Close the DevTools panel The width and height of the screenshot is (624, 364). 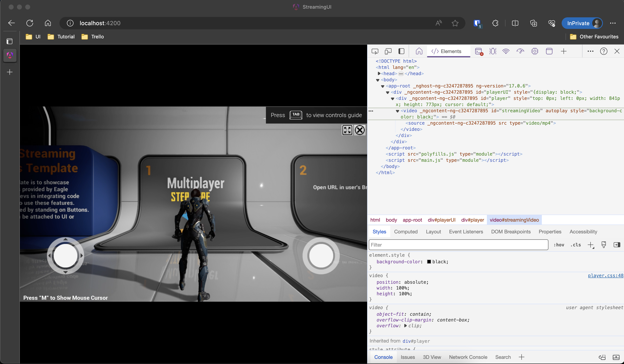(617, 51)
